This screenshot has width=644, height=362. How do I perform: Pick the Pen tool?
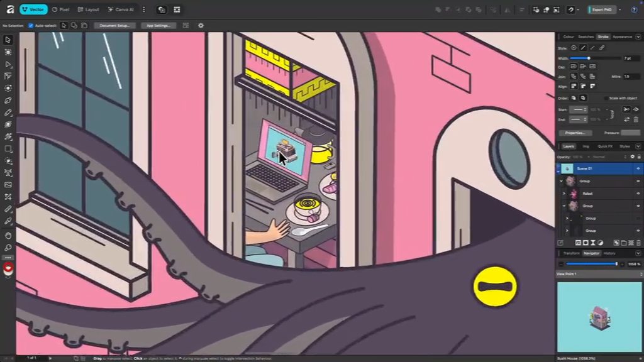click(x=8, y=101)
